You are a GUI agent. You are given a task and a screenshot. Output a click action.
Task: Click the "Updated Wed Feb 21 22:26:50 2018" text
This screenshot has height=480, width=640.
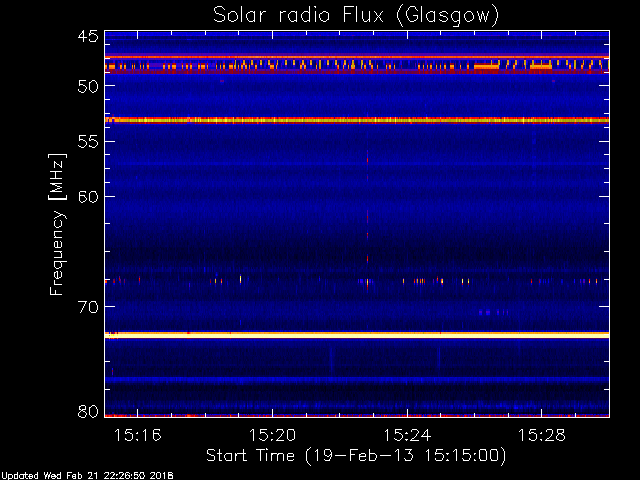tap(87, 476)
